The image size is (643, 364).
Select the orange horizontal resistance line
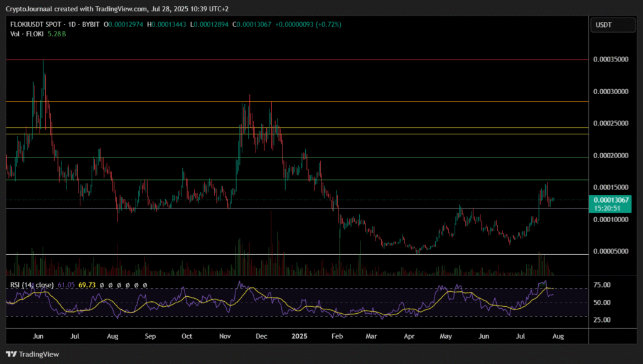tap(297, 101)
